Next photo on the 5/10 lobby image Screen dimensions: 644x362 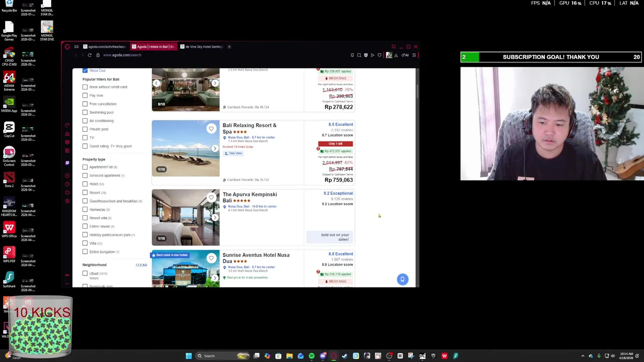pos(215,83)
